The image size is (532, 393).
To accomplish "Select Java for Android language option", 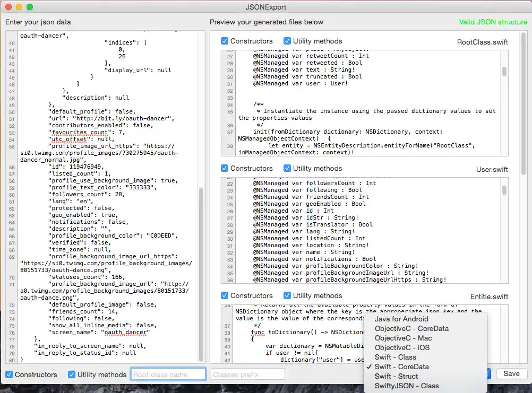I will pyautogui.click(x=401, y=319).
